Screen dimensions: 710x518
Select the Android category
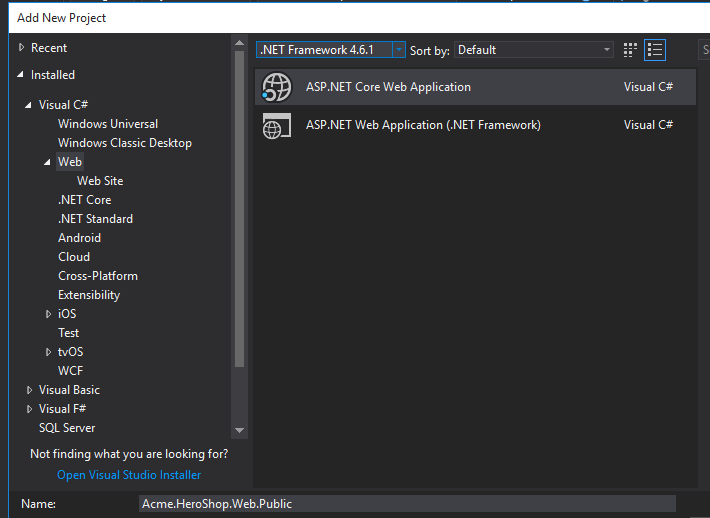pyautogui.click(x=79, y=238)
